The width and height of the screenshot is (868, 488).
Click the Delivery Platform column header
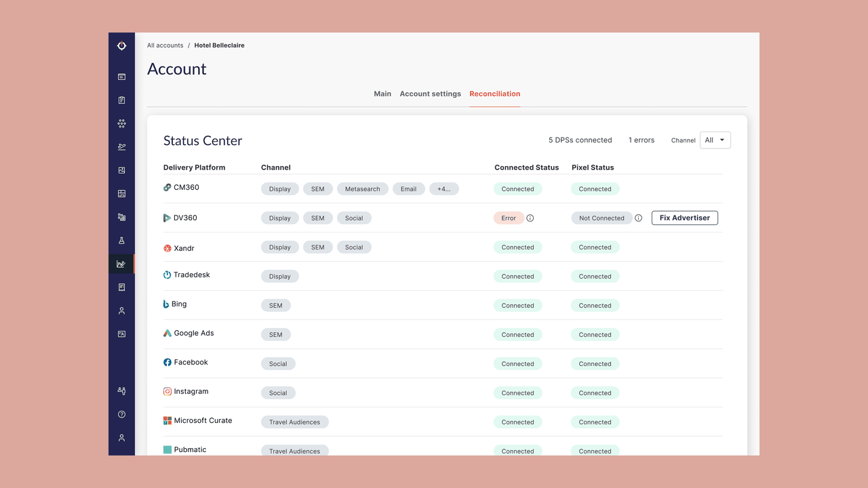coord(195,167)
